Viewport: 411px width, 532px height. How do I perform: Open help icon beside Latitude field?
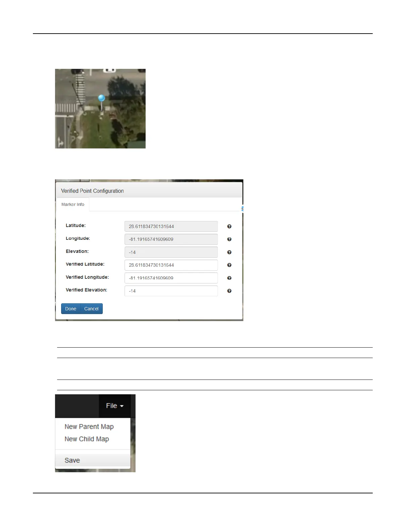229,226
